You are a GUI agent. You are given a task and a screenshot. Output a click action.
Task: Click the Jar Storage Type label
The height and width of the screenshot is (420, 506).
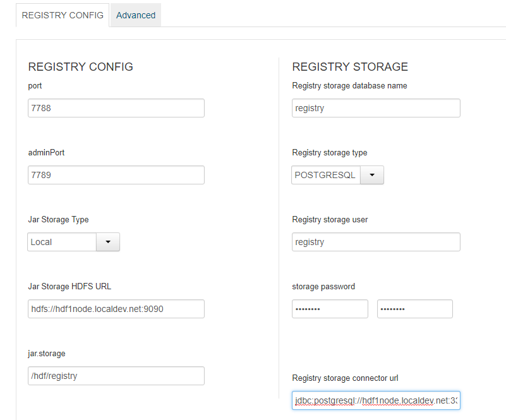coord(59,220)
